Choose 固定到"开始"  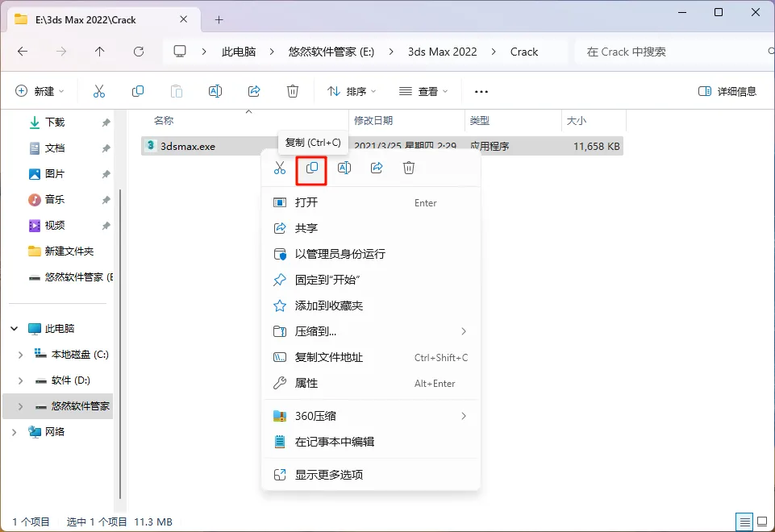pos(371,280)
